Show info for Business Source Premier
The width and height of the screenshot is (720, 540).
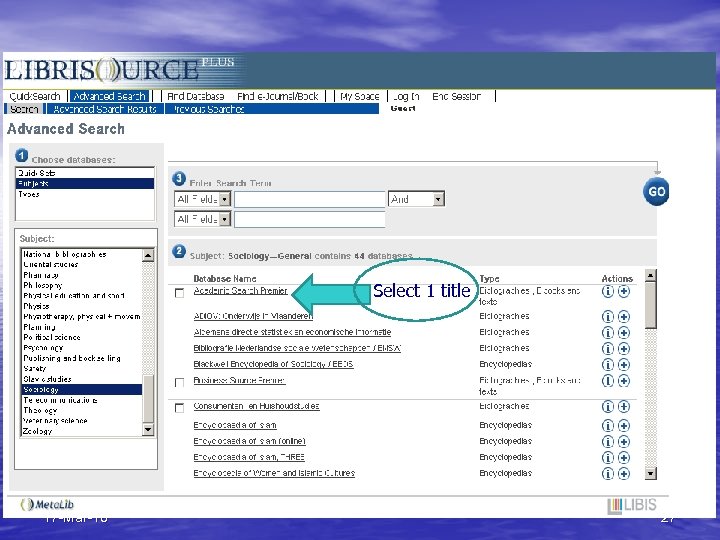click(x=608, y=381)
